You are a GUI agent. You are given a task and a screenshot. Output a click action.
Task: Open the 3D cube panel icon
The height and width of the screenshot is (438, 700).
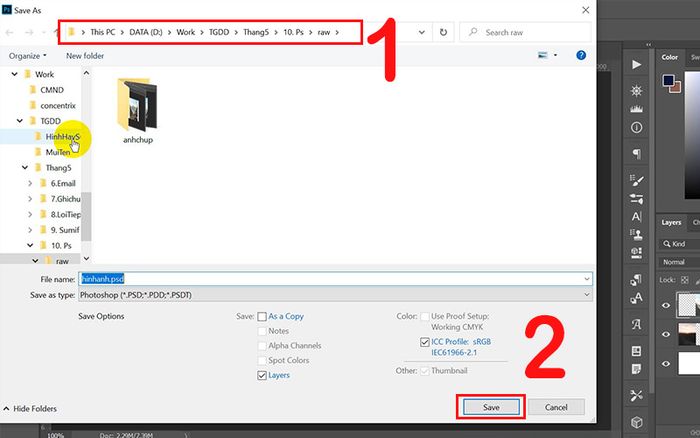point(636,422)
